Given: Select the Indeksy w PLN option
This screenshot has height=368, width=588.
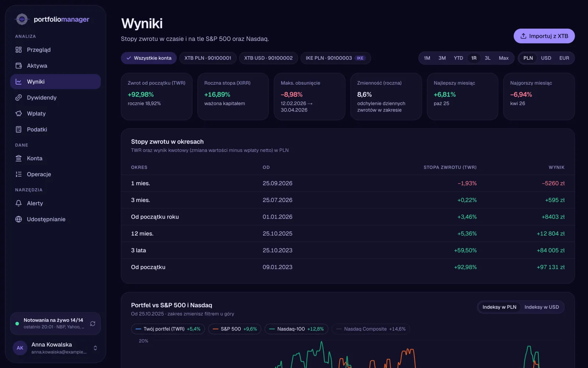Looking at the screenshot, I should coord(499,307).
